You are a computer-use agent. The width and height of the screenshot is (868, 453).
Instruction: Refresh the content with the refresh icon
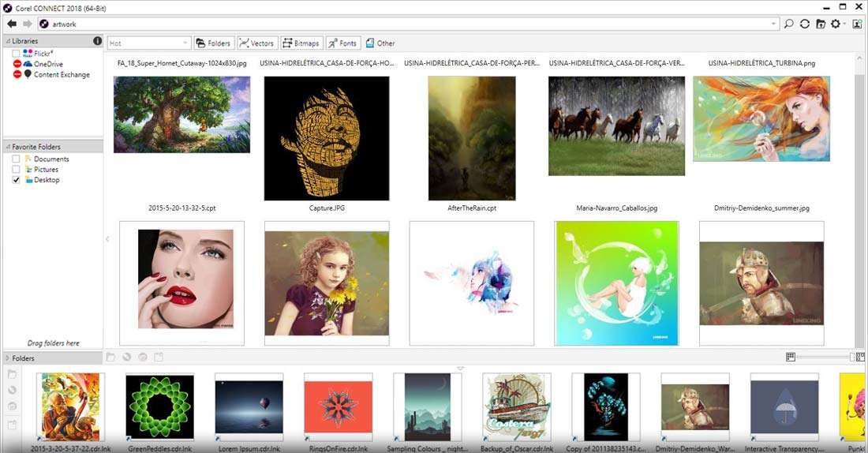tap(804, 24)
